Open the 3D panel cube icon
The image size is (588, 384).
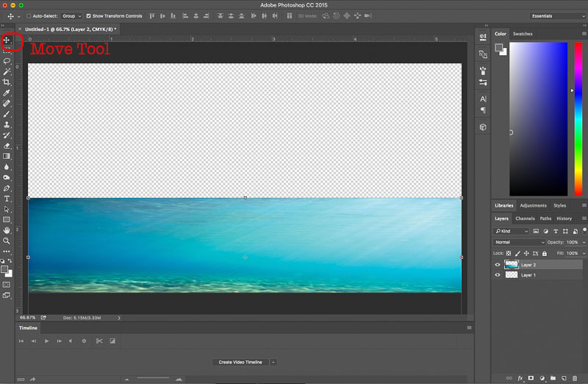click(483, 127)
